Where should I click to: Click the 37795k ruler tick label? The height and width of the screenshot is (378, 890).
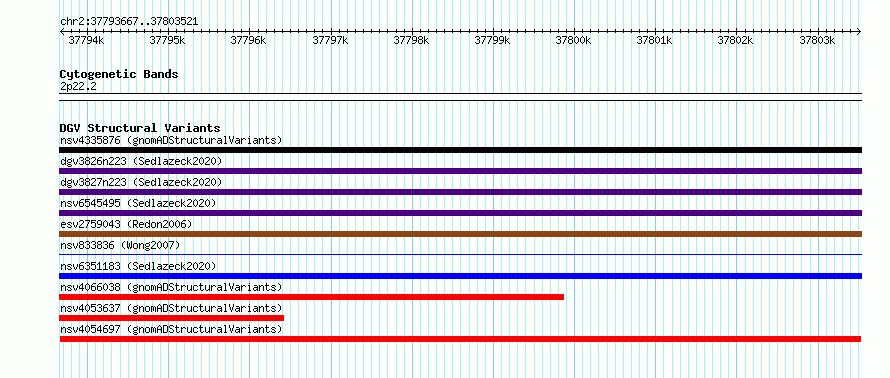click(x=167, y=40)
